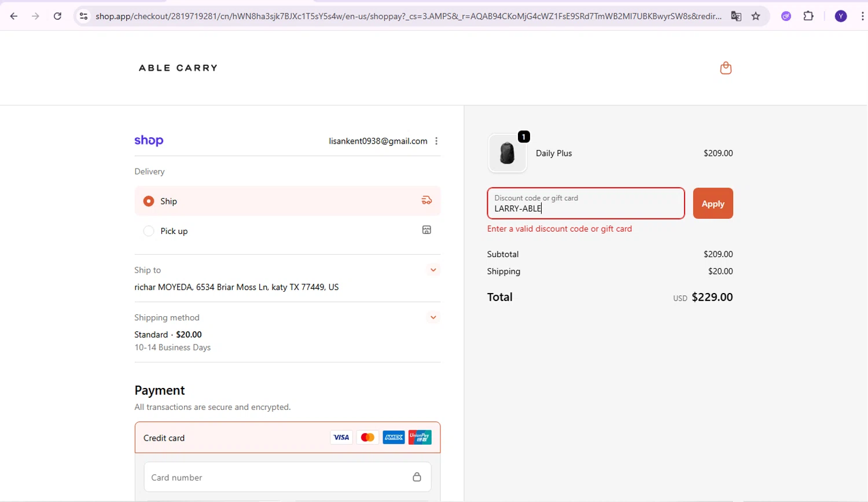
Task: Click the Mastercard logo
Action: (x=367, y=438)
